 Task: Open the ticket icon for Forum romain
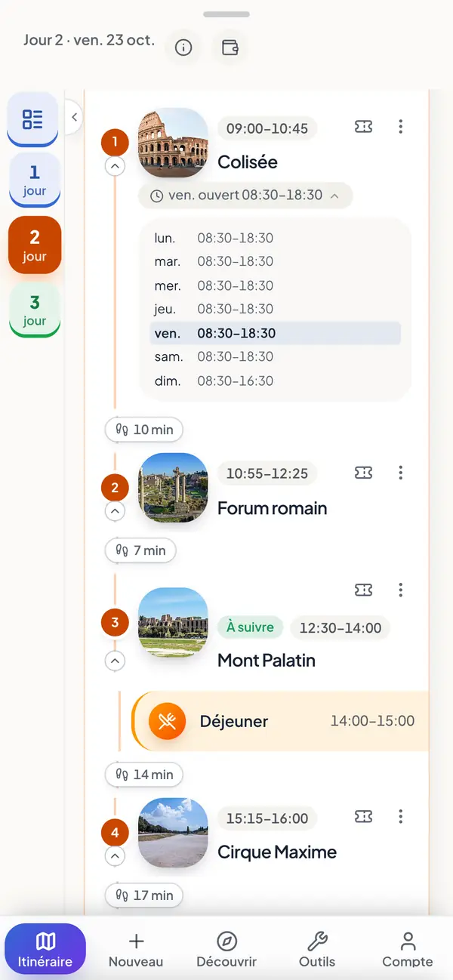(364, 473)
